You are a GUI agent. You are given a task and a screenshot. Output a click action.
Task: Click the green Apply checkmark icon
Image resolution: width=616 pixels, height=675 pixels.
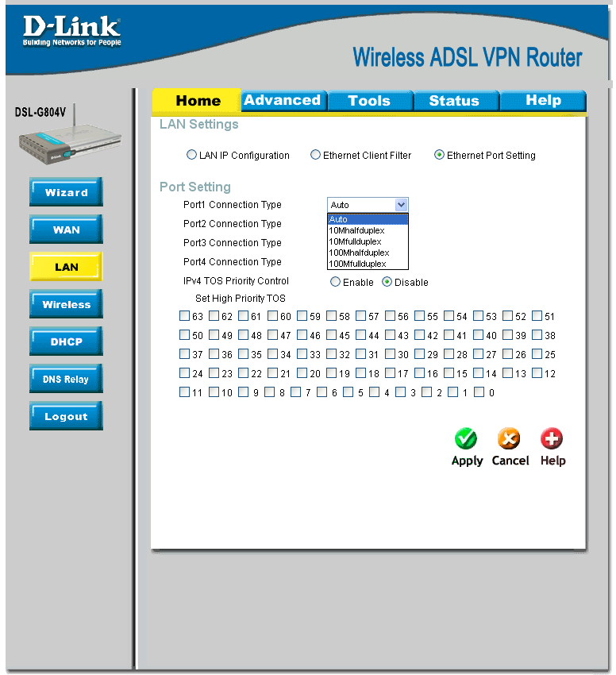point(466,438)
